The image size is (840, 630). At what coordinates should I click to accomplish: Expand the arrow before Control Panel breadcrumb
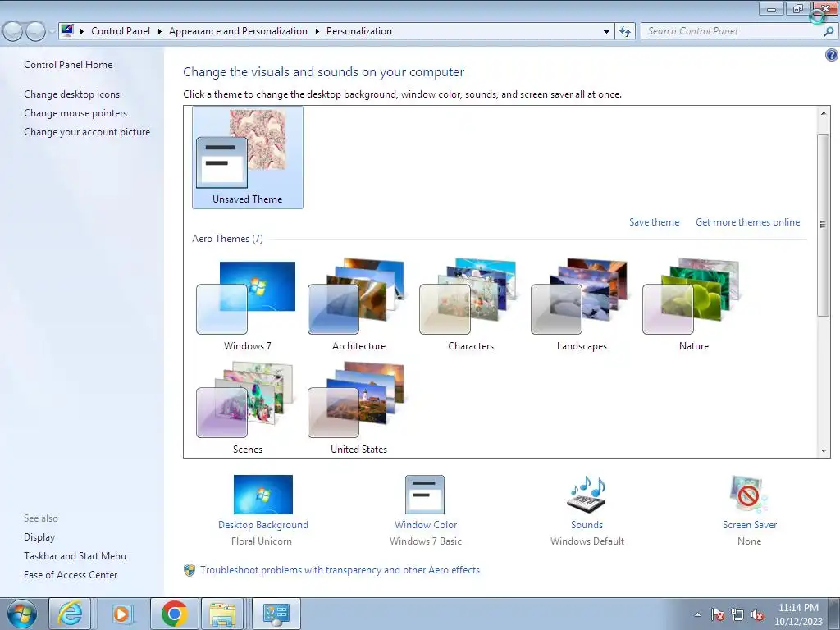click(82, 32)
